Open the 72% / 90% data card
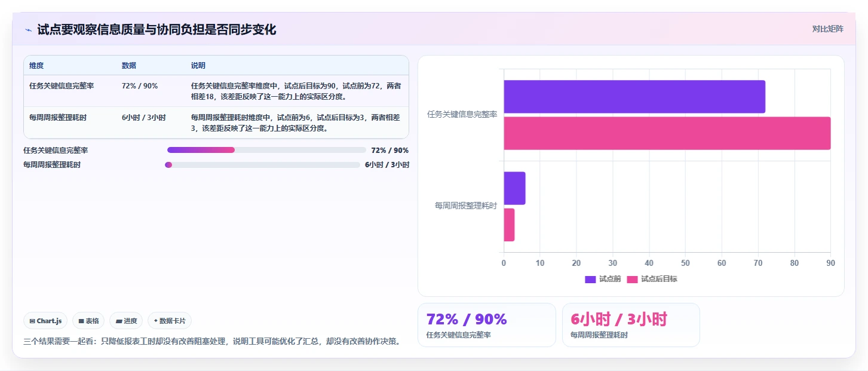This screenshot has width=868, height=371. coord(487,325)
